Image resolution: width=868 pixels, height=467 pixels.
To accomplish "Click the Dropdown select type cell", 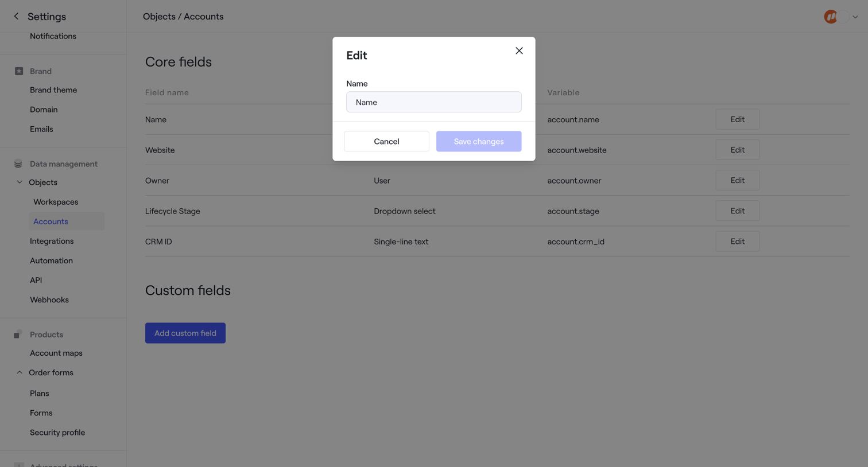I will [x=405, y=211].
